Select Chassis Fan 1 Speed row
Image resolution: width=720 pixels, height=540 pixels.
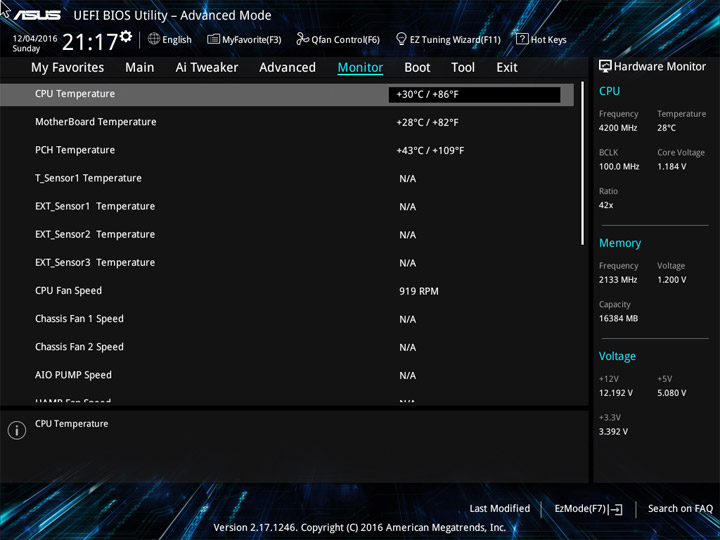tap(287, 319)
